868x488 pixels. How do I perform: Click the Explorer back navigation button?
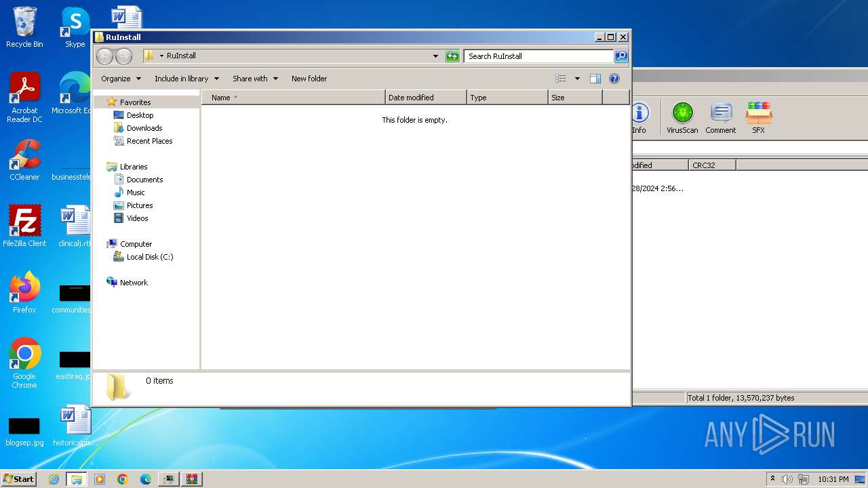point(104,56)
